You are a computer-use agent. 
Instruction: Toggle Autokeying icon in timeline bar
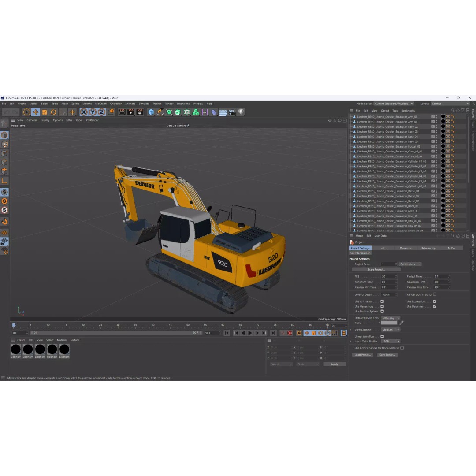[x=290, y=333]
